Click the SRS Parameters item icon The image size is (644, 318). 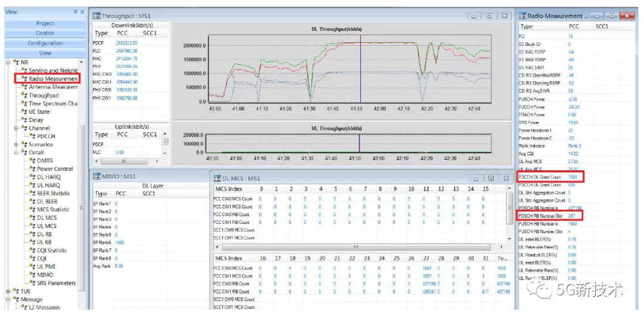coord(32,283)
